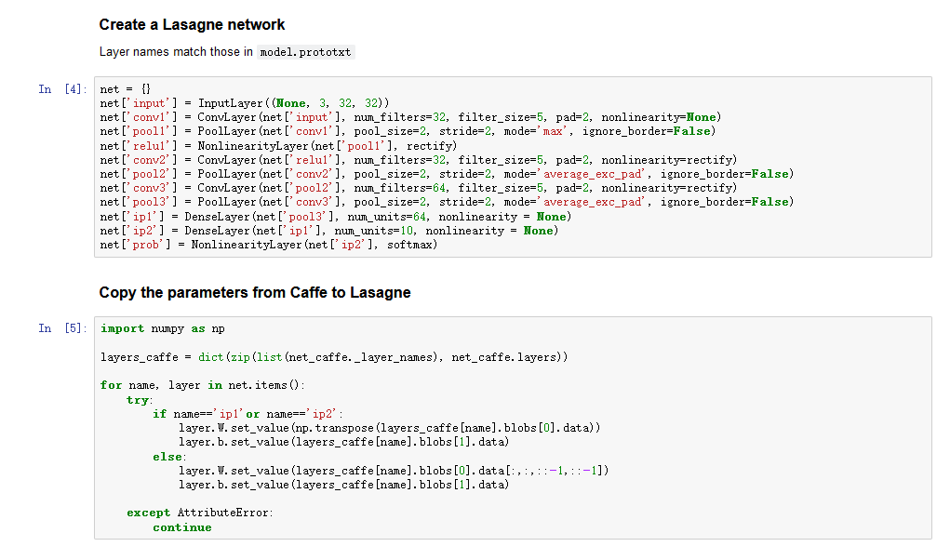Viewport: 950px width, 560px height.
Task: Click the "if name=='ip1'" condition line
Action: coord(248,414)
